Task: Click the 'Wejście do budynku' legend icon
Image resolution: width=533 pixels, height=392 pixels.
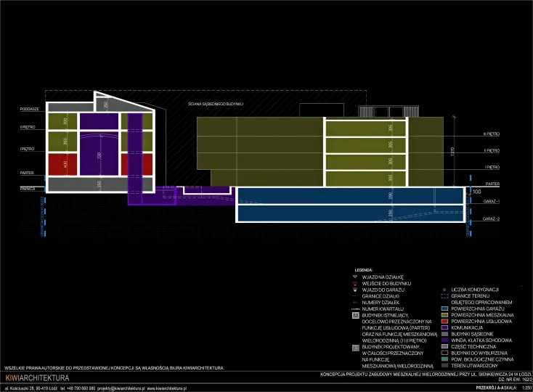Action: point(354,282)
